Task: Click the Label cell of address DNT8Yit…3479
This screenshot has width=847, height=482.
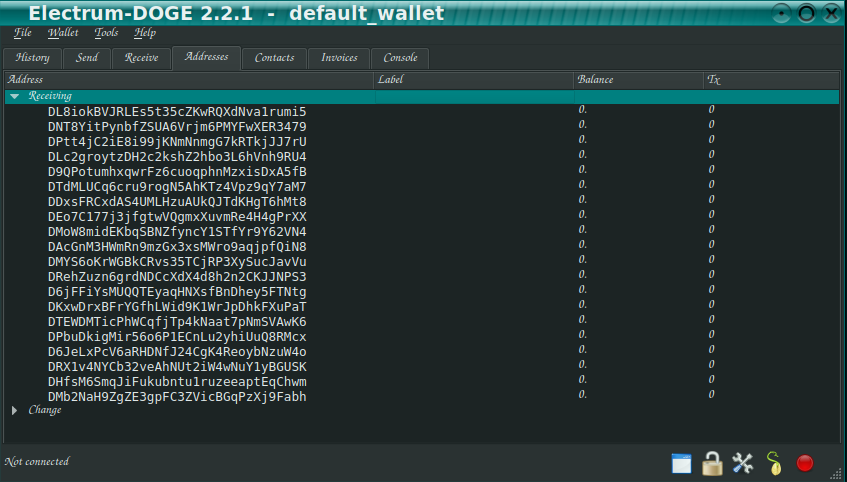Action: click(473, 127)
